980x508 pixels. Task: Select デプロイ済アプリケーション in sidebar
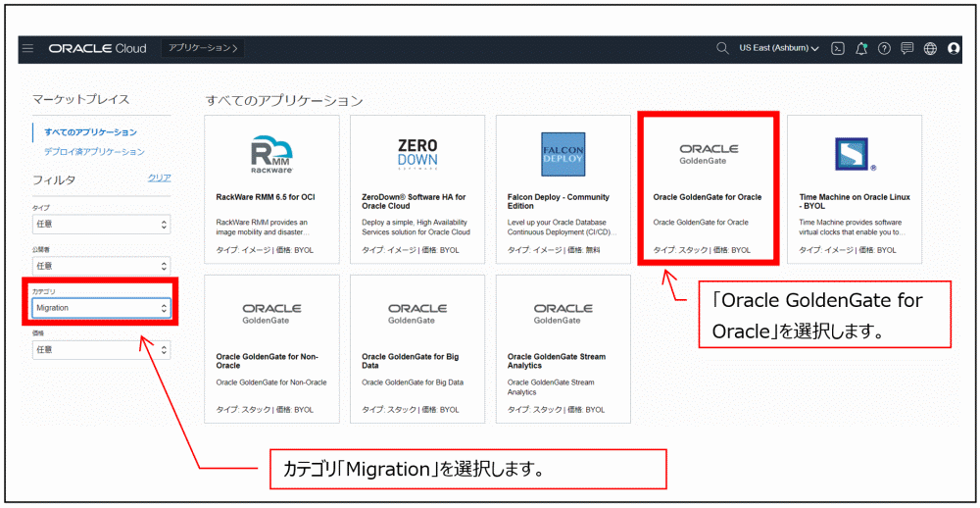tap(94, 152)
